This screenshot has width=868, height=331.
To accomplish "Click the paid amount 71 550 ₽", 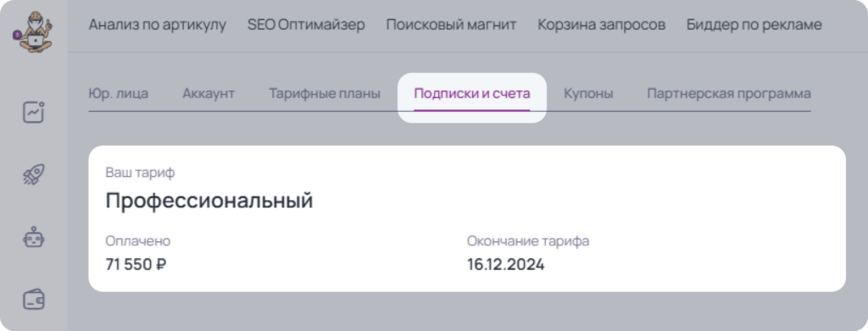I will pos(136,265).
